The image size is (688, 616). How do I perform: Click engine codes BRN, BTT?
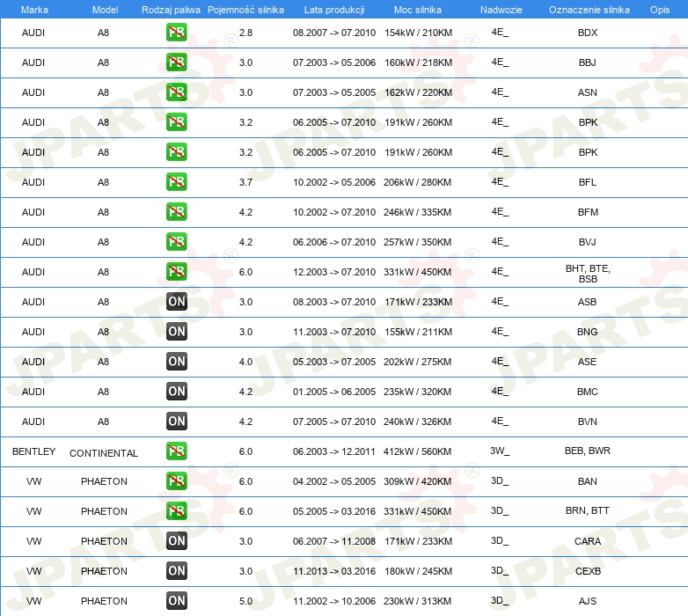click(587, 510)
